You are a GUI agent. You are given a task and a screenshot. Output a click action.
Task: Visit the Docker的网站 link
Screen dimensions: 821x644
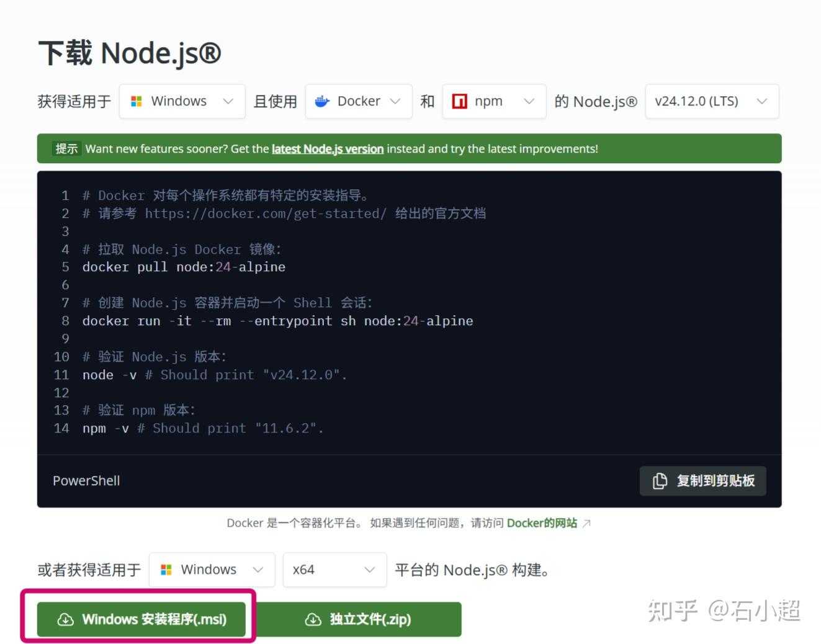[542, 522]
